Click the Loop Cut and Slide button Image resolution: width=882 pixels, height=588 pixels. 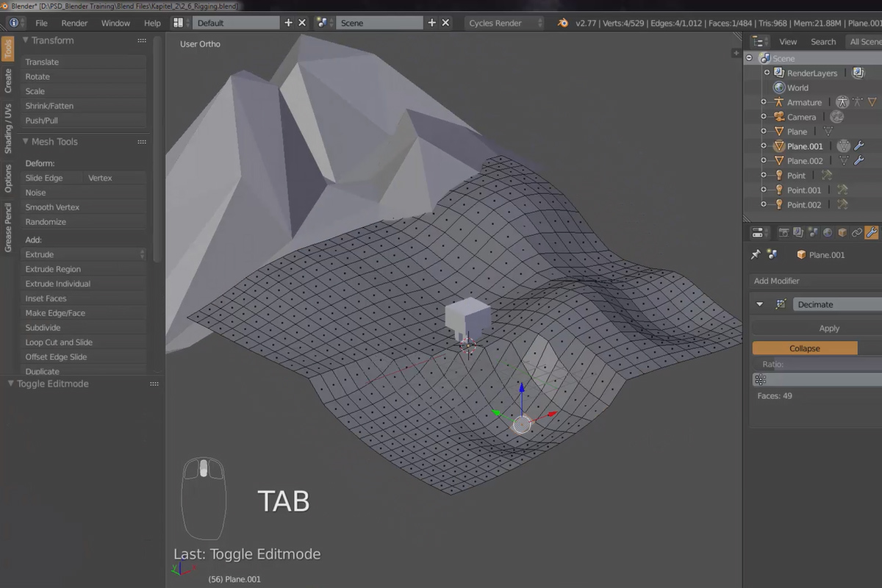tap(84, 343)
